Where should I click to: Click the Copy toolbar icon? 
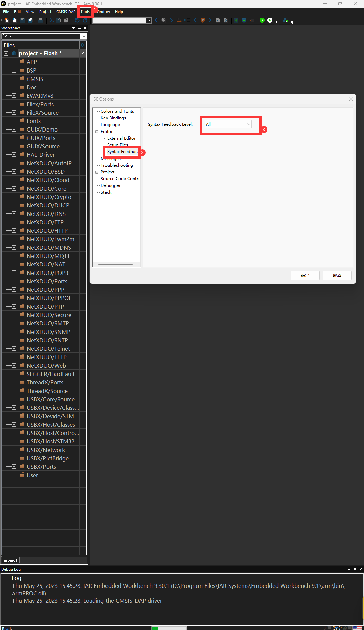click(59, 20)
